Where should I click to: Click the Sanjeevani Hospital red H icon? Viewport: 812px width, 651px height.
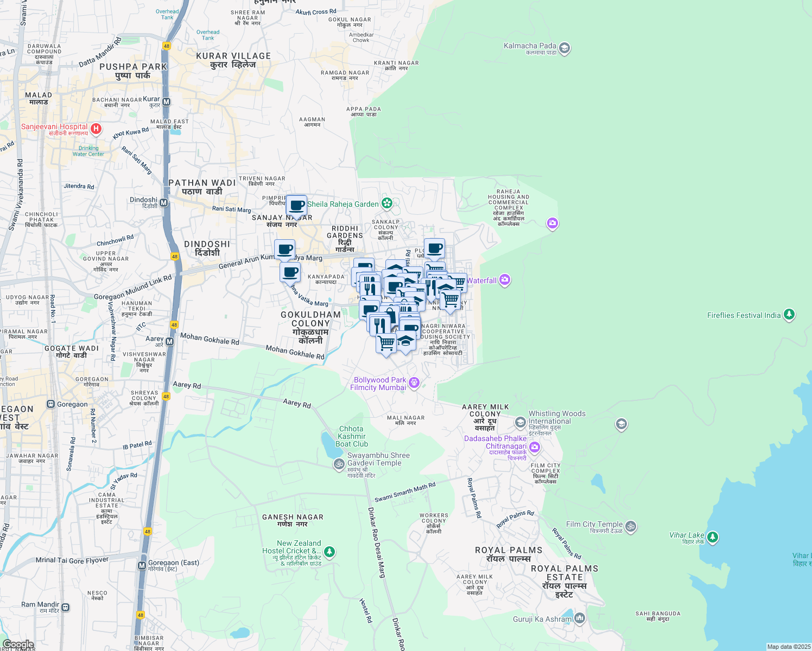pos(96,129)
